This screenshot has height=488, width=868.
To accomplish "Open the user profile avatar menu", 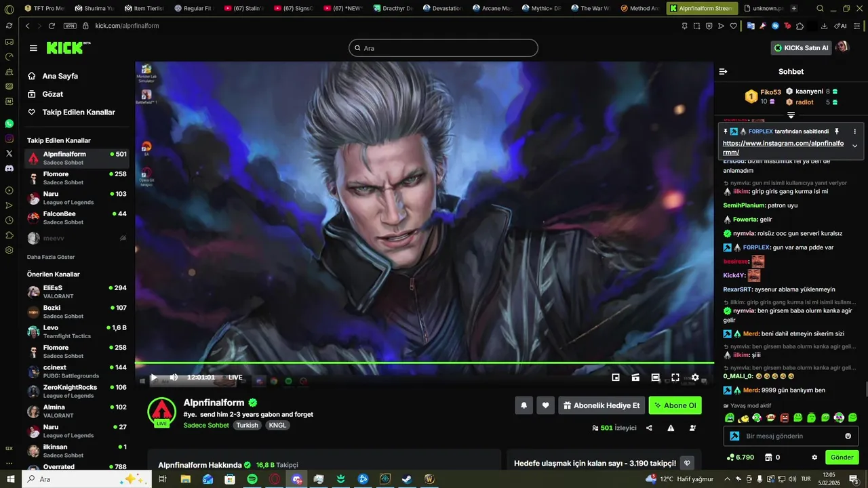I will click(x=842, y=47).
